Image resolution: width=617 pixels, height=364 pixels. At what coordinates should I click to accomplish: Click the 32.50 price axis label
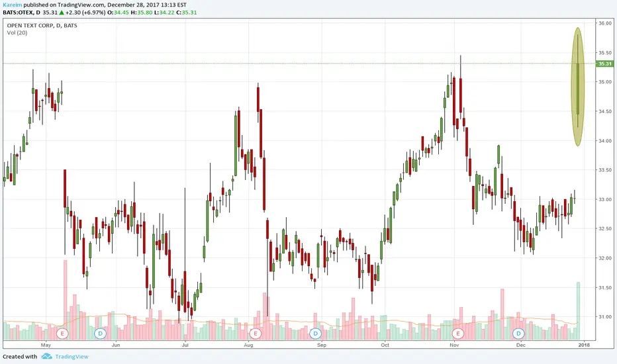point(605,228)
